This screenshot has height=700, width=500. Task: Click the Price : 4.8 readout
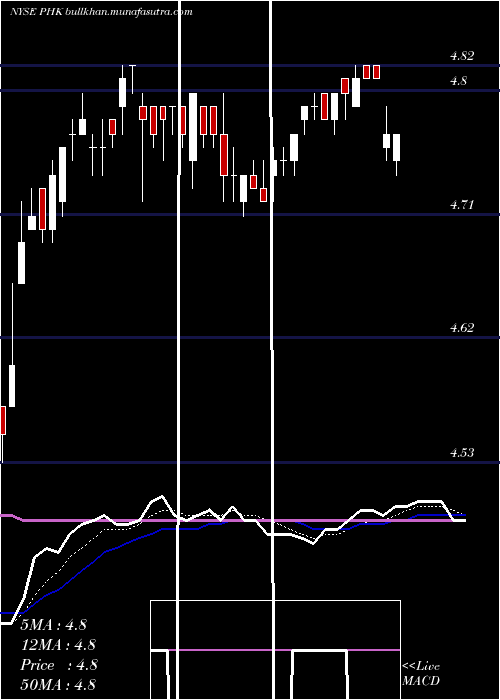click(59, 665)
